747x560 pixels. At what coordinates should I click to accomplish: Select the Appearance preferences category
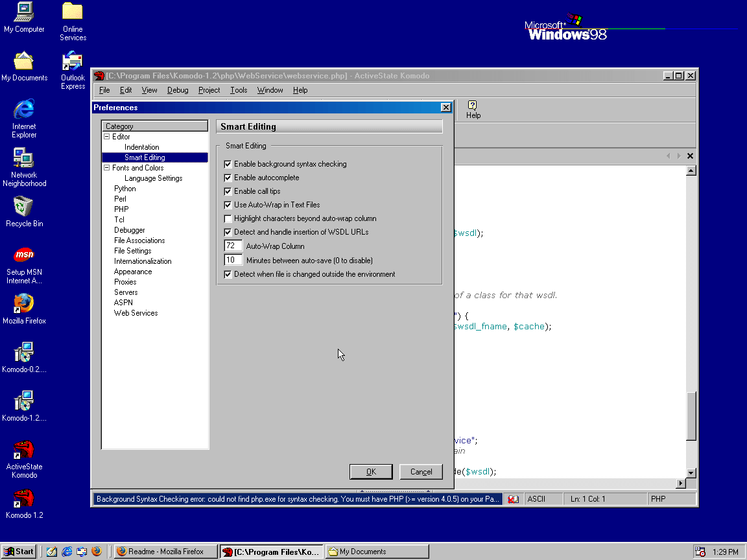(133, 272)
